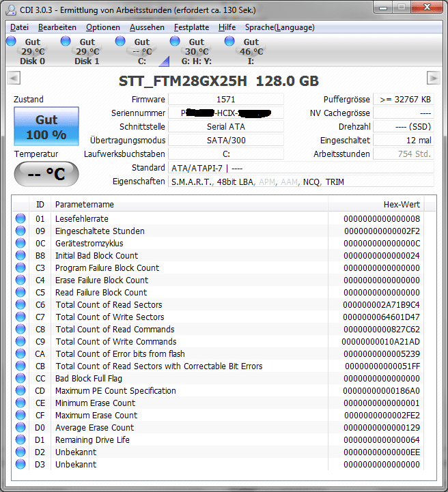Click the Eingeschaltet 12 mal field
448x492 pixels.
click(404, 141)
